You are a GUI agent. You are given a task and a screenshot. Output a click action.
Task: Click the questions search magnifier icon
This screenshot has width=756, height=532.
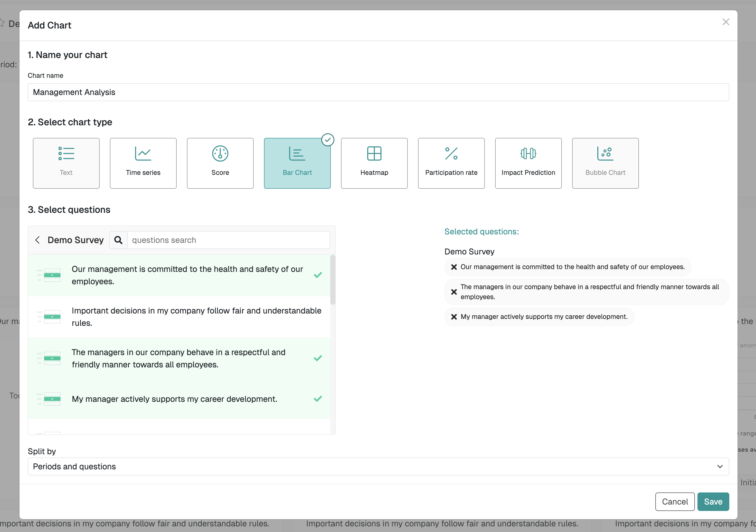[118, 240]
